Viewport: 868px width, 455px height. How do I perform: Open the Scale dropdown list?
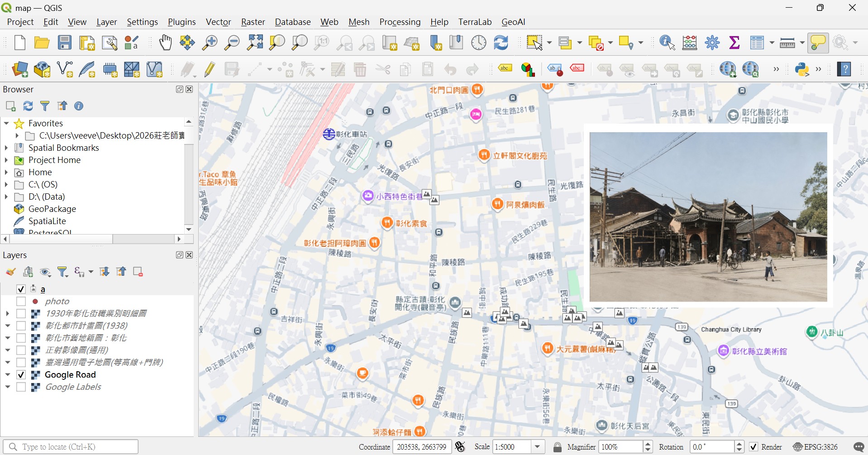tap(537, 447)
